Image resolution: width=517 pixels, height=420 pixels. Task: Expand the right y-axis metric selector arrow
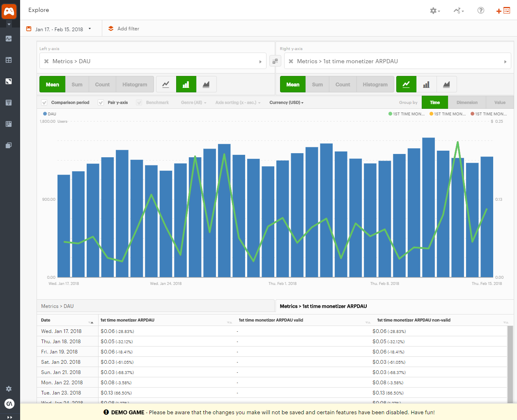point(505,62)
